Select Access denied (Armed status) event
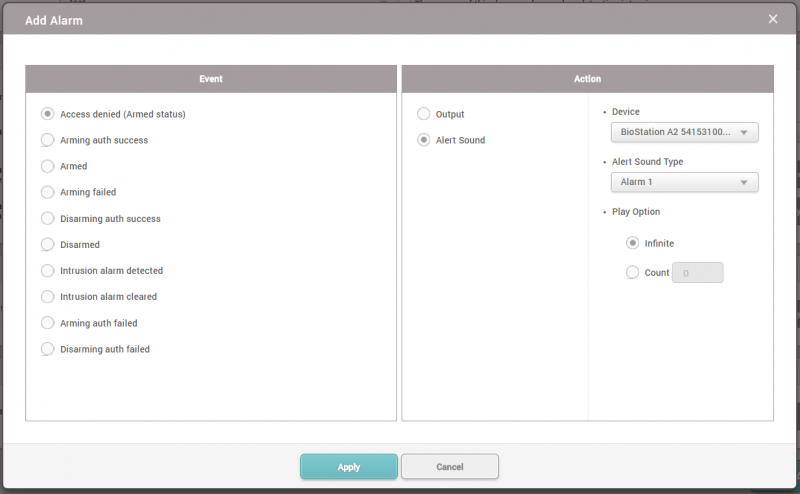 (48, 114)
